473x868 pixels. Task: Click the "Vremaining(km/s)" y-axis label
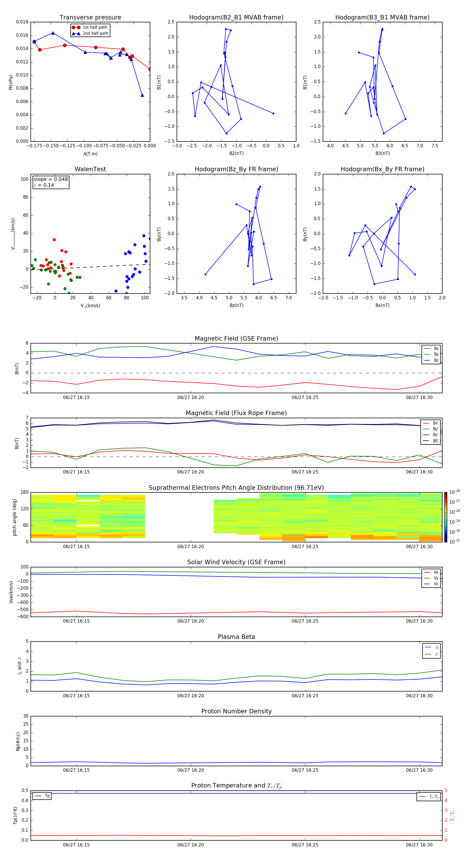13,234
